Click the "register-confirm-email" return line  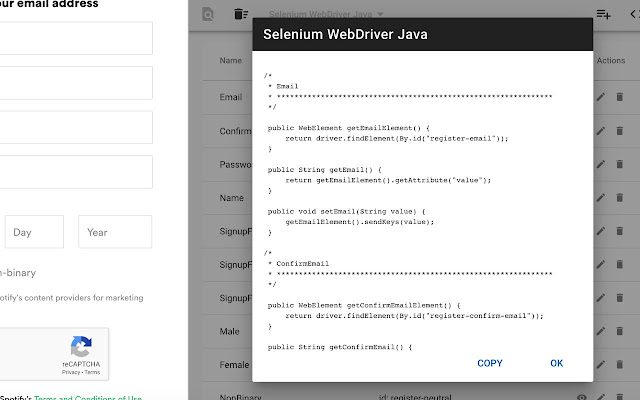(x=414, y=316)
